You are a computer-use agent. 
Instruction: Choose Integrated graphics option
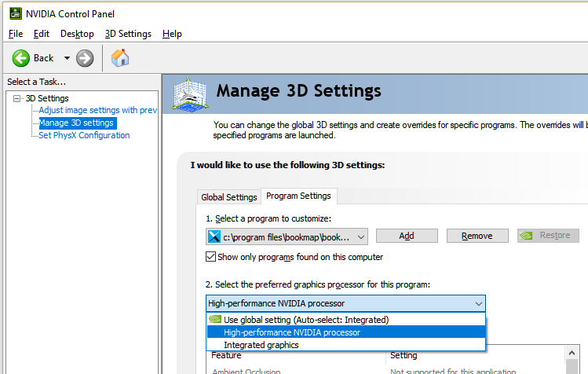[346, 345]
